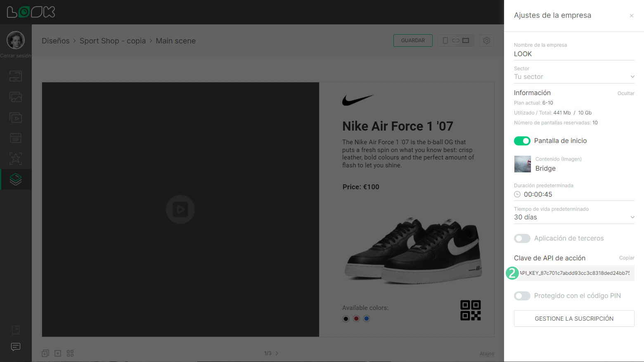Select the sneakers product image
644x362 pixels.
(x=413, y=251)
